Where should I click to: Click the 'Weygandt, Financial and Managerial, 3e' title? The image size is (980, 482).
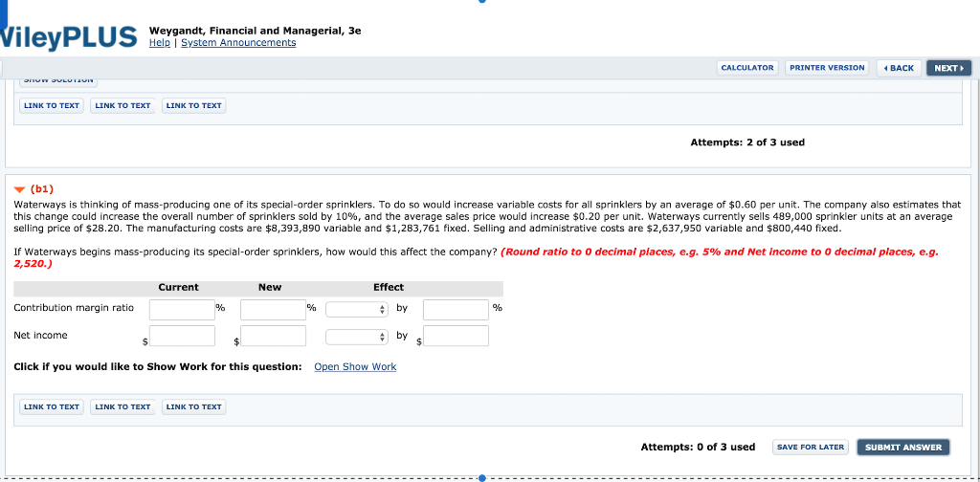coord(255,31)
